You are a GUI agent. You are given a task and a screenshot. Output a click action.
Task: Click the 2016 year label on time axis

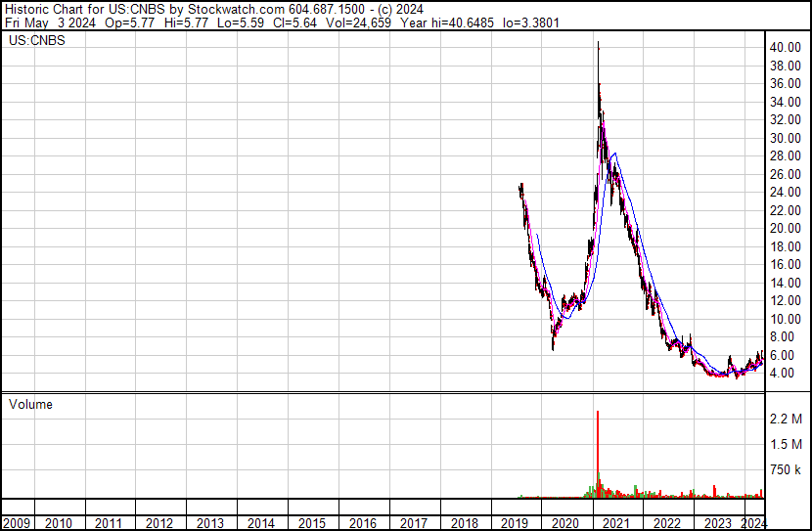pos(363,523)
